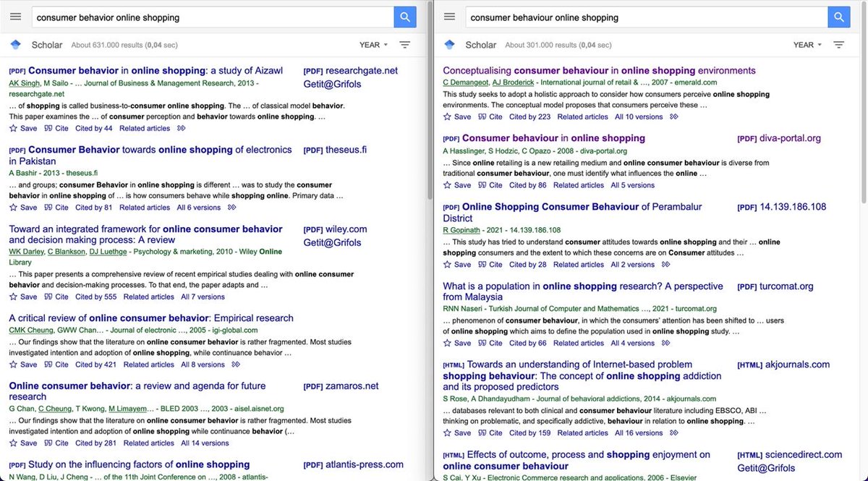Save the Hasslinger diva-portal result
This screenshot has width=868, height=481.
pos(457,185)
